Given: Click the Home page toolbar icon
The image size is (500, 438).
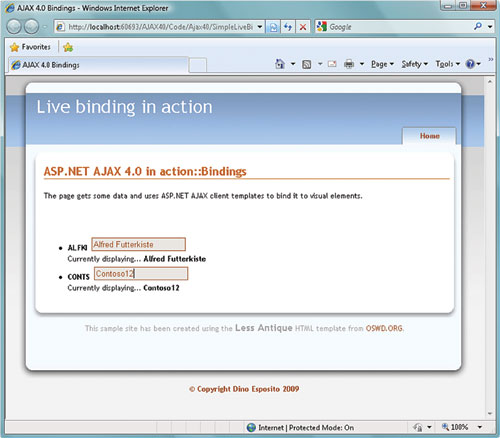Looking at the screenshot, I should (280, 64).
